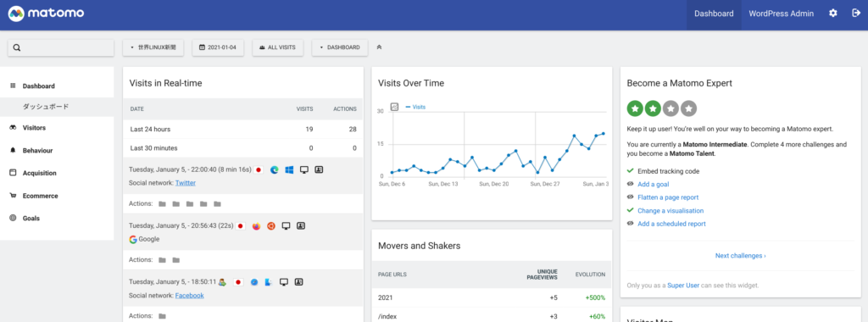Click the Google referrer icon

(x=133, y=239)
